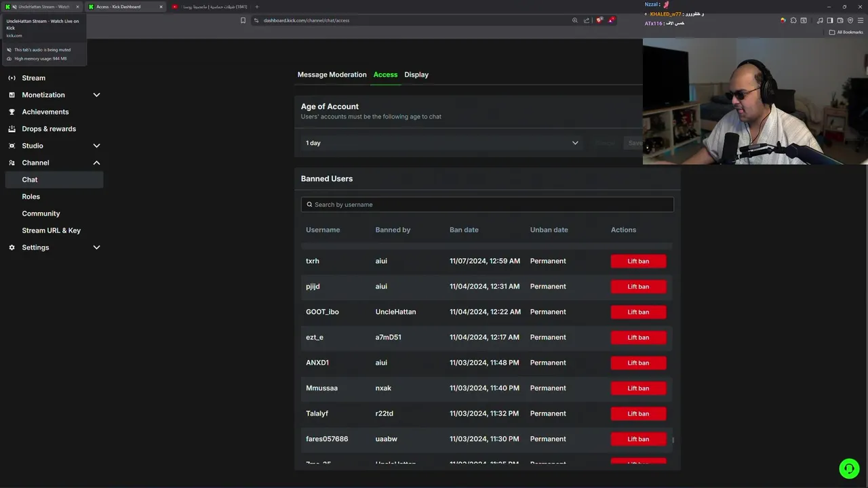Lift ban for user fares057686
The image size is (868, 488).
coord(638,439)
